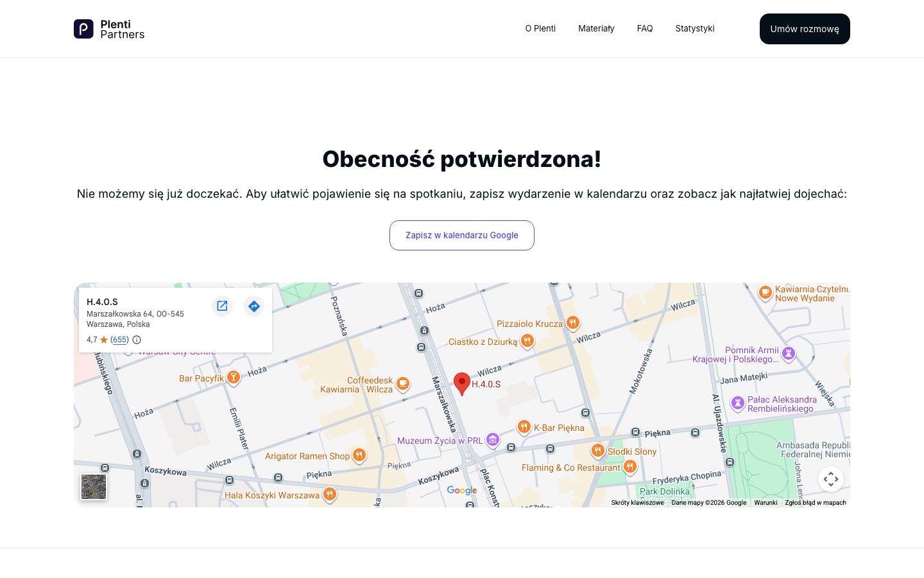This screenshot has height=578, width=924.
Task: Open the FAQ navigation link
Action: 645,28
